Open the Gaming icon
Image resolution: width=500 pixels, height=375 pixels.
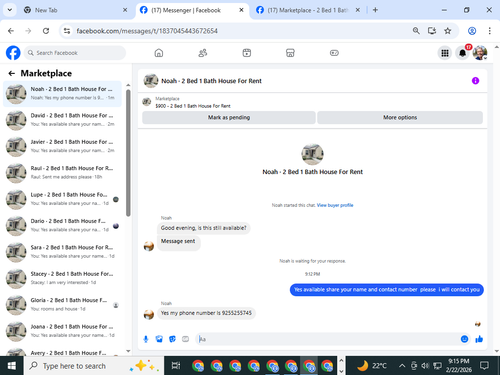[x=334, y=53]
